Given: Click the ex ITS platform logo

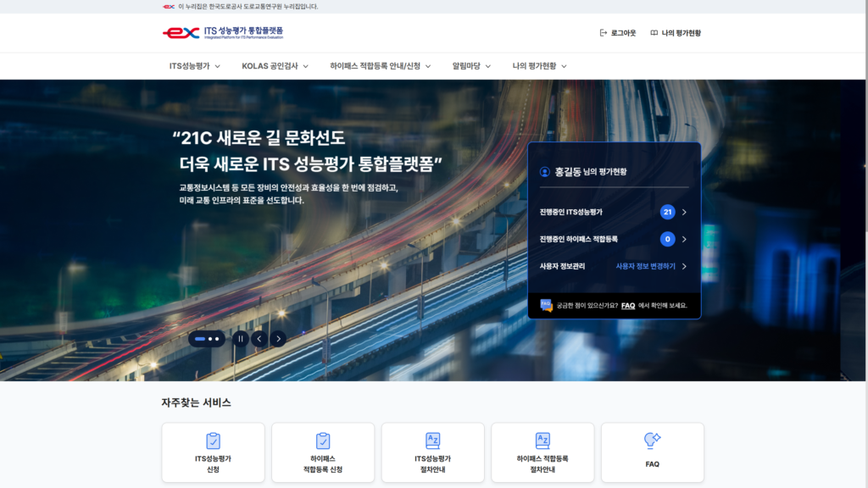Looking at the screenshot, I should point(223,33).
